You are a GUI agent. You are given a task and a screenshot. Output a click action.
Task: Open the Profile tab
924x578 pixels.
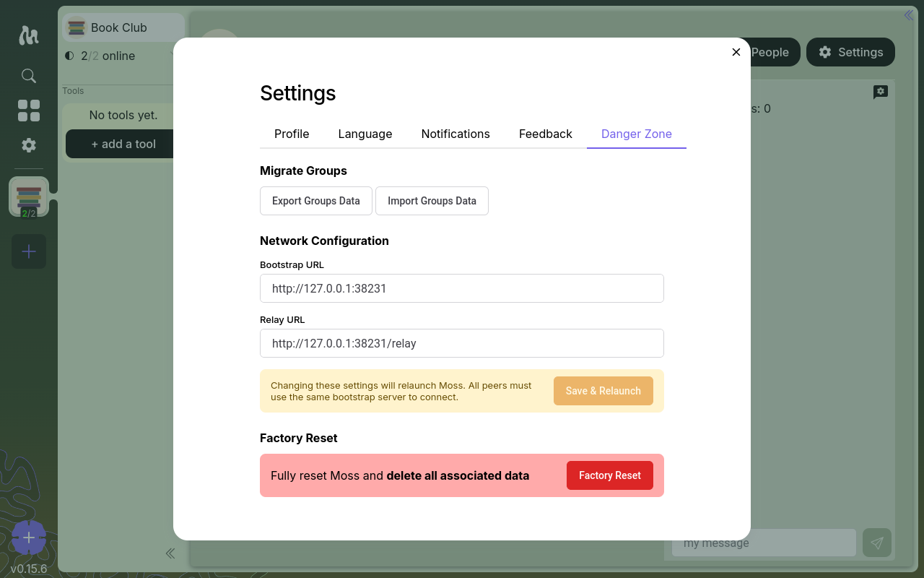pyautogui.click(x=292, y=134)
